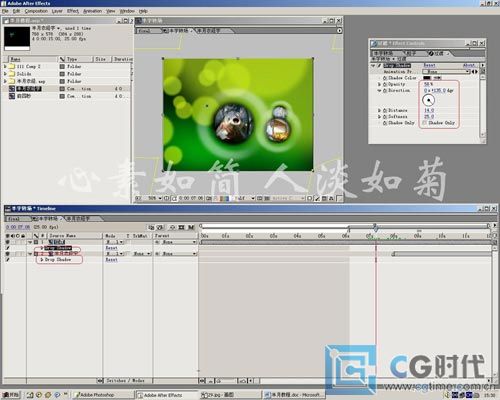
Task: Sort project items by Type column
Action: [78, 59]
